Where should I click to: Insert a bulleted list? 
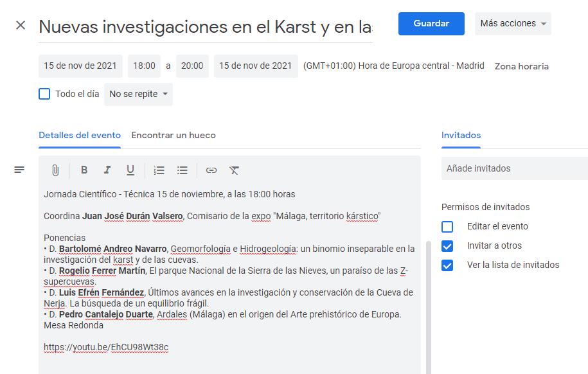tap(183, 170)
